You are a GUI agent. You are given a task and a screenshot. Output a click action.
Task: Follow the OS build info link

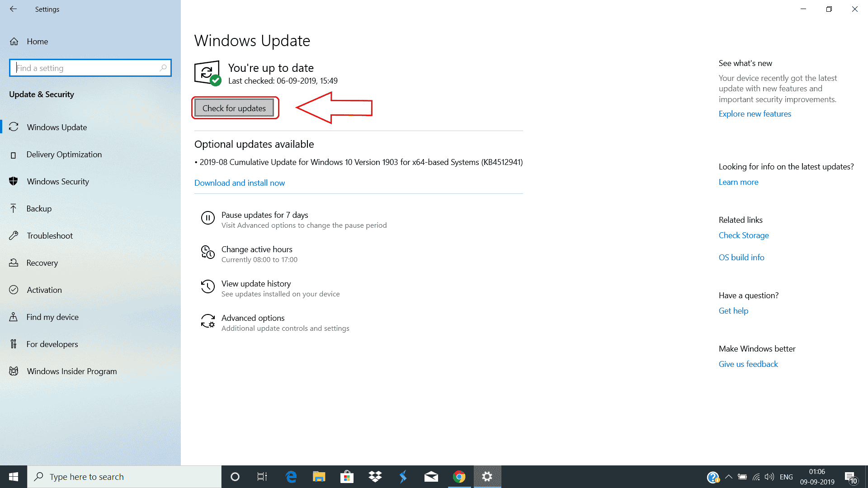[x=741, y=258]
